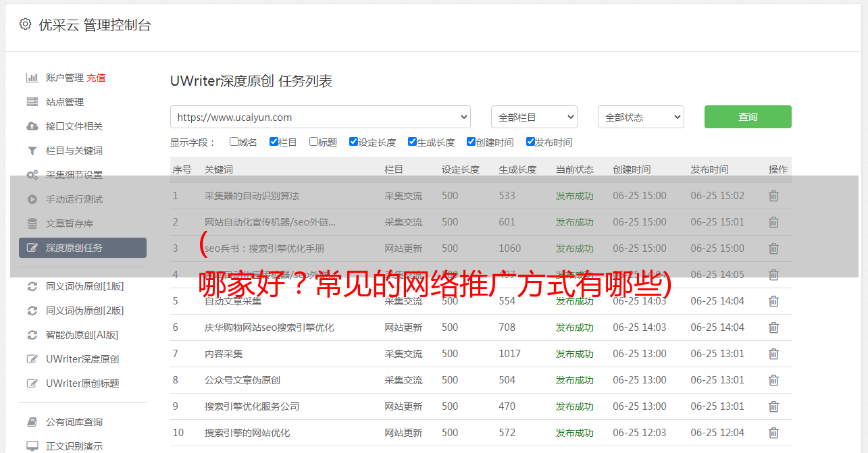868x453 pixels.
Task: Open 同义词伪原创[1版] in the sidebar
Action: point(85,286)
